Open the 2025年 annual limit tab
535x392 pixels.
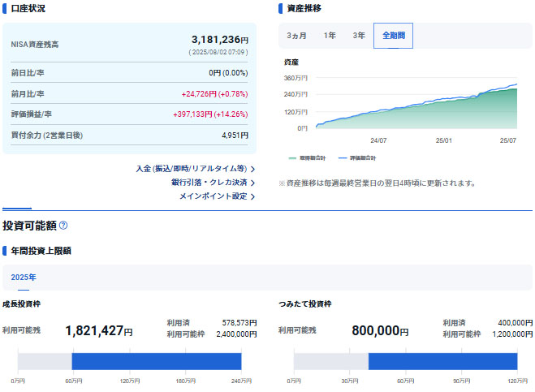point(24,278)
